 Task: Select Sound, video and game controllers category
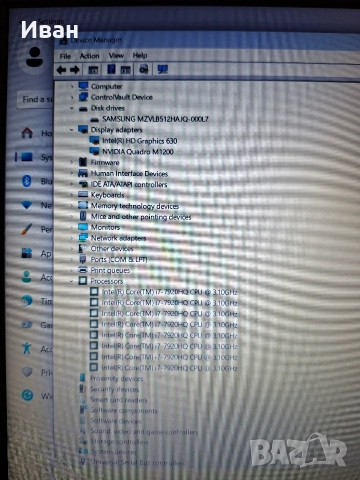(144, 432)
